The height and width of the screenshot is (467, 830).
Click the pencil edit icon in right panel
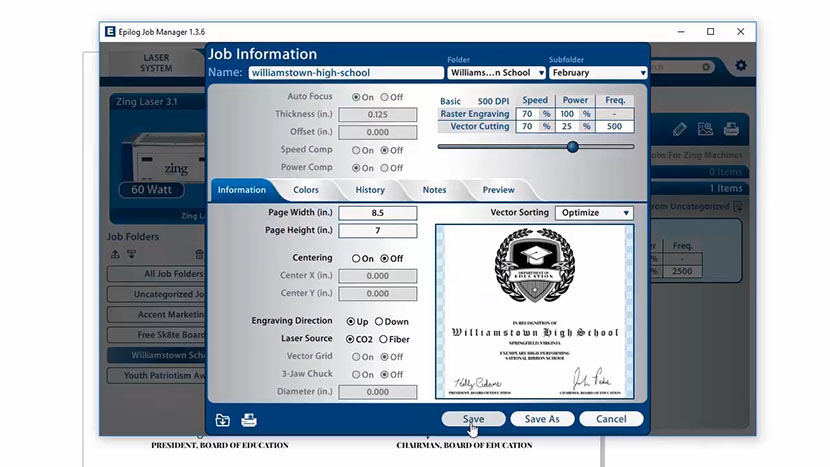680,129
